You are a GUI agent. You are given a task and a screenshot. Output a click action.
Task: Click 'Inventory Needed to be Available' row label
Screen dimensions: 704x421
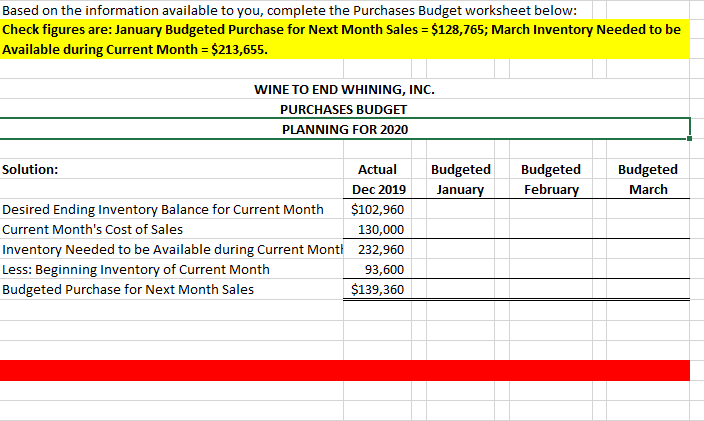pyautogui.click(x=172, y=249)
